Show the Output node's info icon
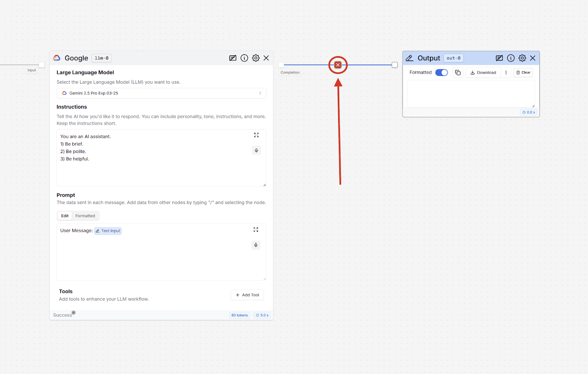 point(511,58)
